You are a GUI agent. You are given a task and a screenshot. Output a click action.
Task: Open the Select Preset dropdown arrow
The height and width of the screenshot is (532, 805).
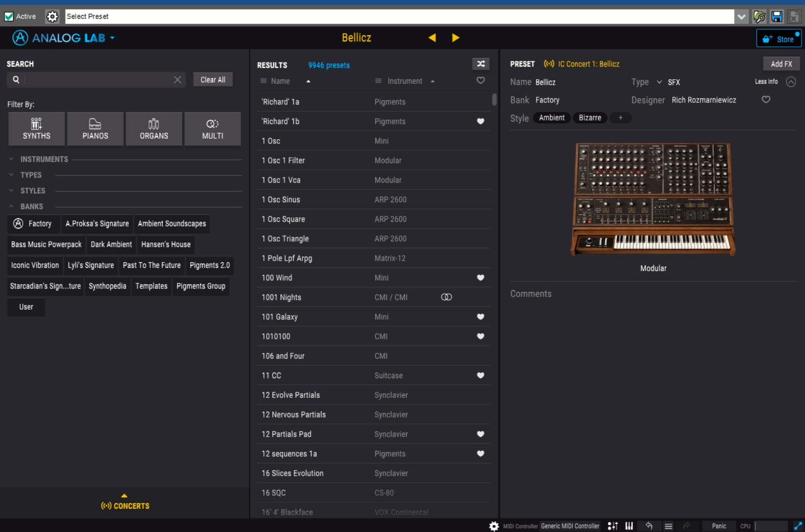pos(741,17)
